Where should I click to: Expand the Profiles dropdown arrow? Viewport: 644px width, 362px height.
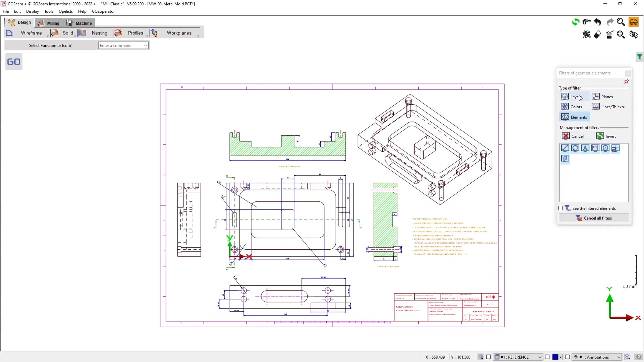147,36
